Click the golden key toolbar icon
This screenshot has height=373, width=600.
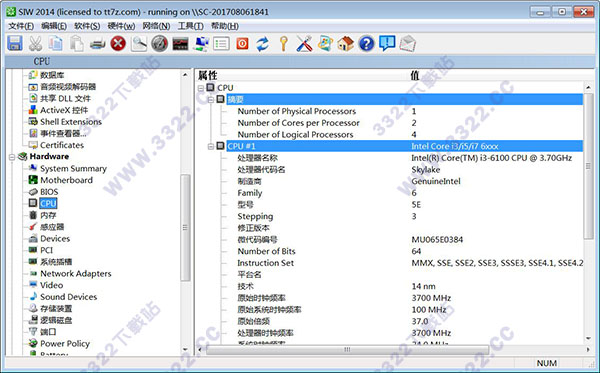tap(284, 44)
